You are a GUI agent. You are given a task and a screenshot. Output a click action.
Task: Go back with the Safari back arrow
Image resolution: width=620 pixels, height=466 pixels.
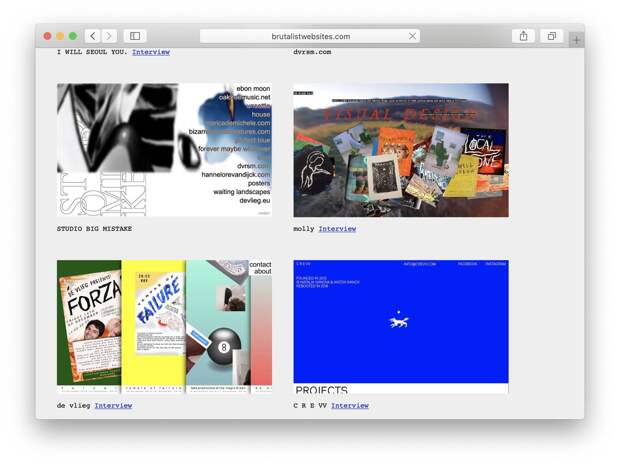pyautogui.click(x=93, y=36)
